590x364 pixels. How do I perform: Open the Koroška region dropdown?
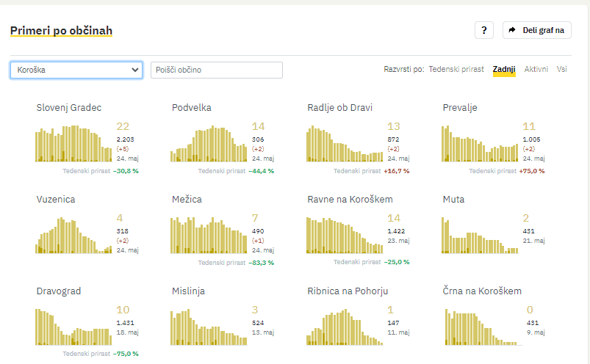click(76, 70)
